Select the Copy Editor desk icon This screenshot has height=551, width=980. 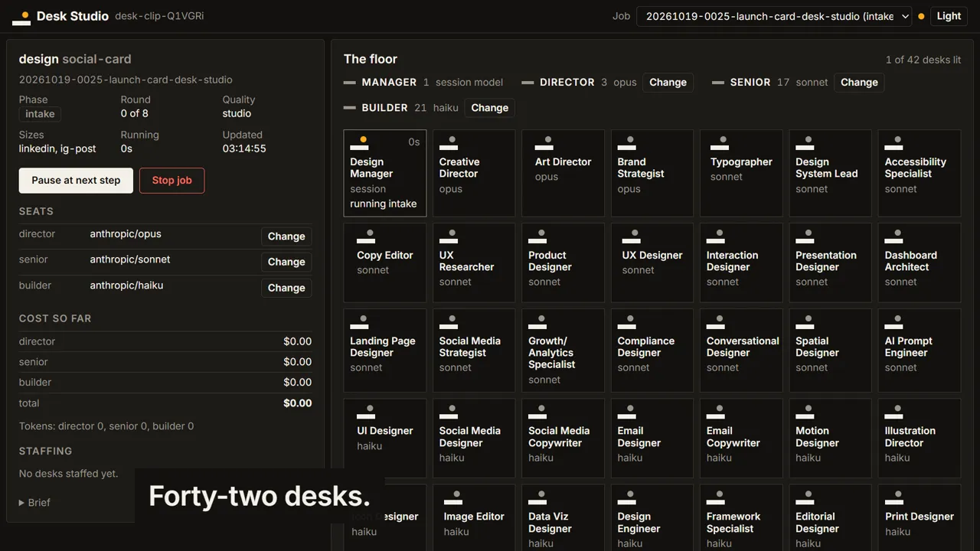click(366, 236)
